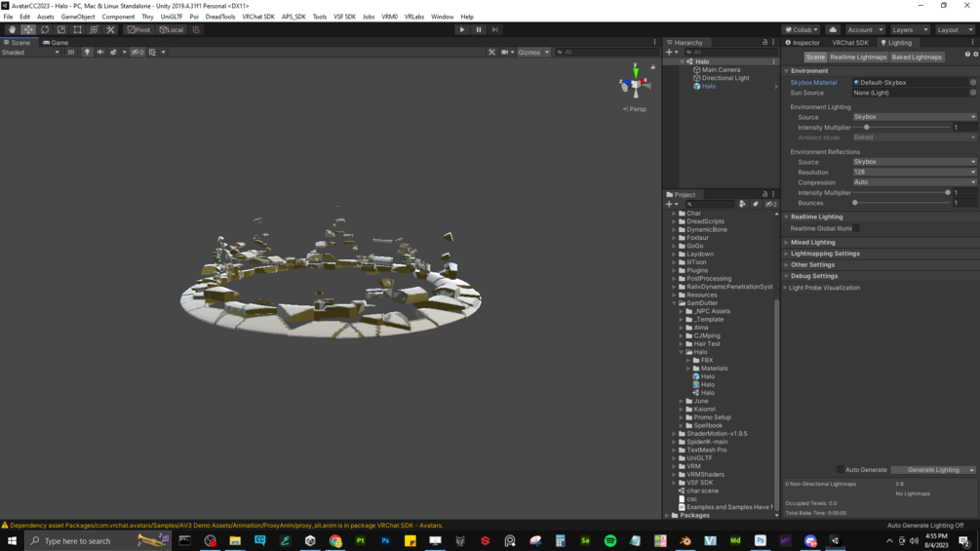Toggle scene lighting bulb icon
Image resolution: width=980 pixels, height=551 pixels.
tap(87, 52)
